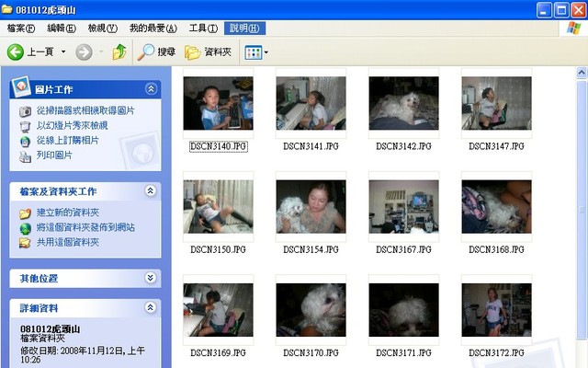Click the picture tasks header icon
This screenshot has width=588, height=368.
click(x=21, y=86)
